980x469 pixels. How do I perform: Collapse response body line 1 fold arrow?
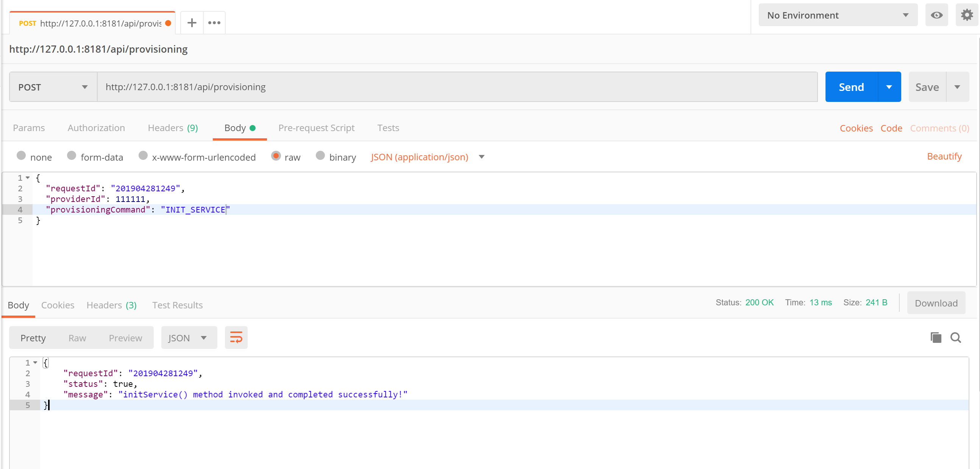(x=35, y=363)
